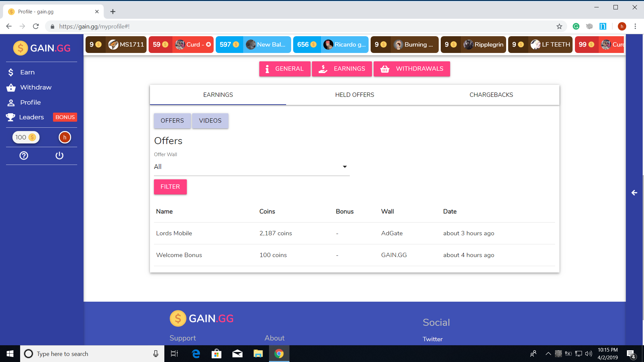Viewport: 644px width, 362px height.
Task: Go to Leaders in sidebar
Action: 31,117
